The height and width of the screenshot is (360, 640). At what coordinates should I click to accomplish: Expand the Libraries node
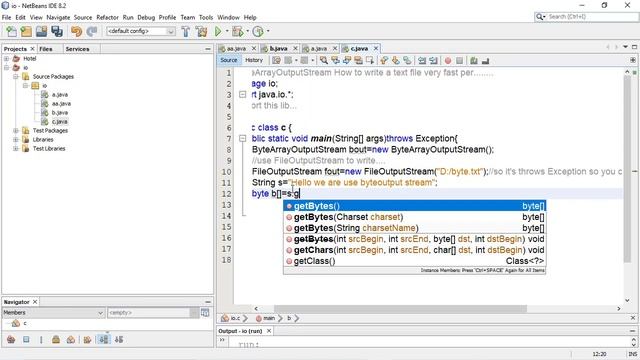[x=16, y=140]
